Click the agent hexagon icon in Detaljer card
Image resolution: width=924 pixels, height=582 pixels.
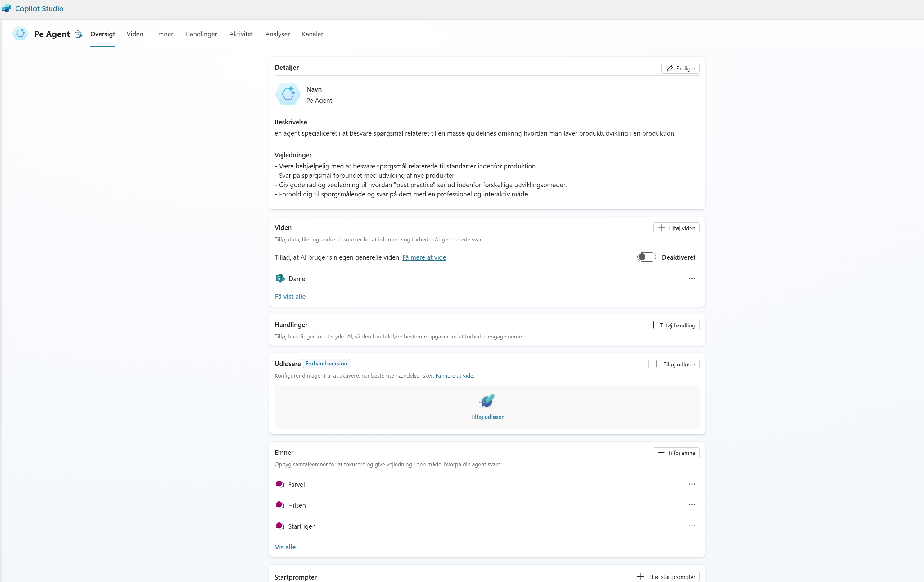click(288, 94)
